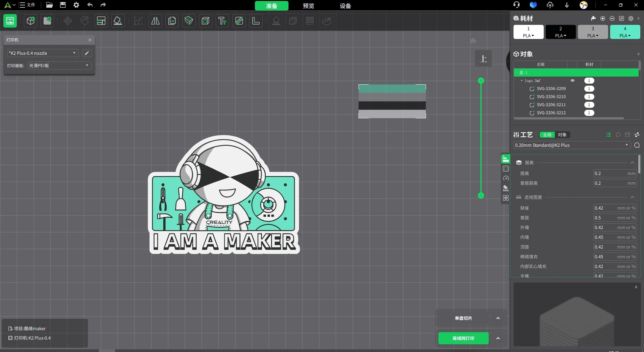644x352 pixels.
Task: Open downloads arrow icon in title bar
Action: coord(567,5)
